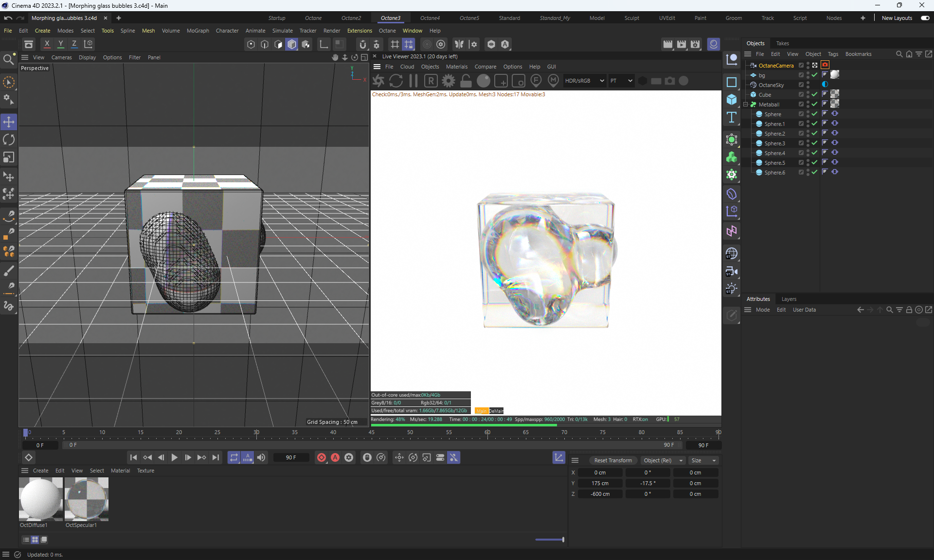Open the HDR/sRGB color space dropdown
934x560 pixels.
click(584, 81)
